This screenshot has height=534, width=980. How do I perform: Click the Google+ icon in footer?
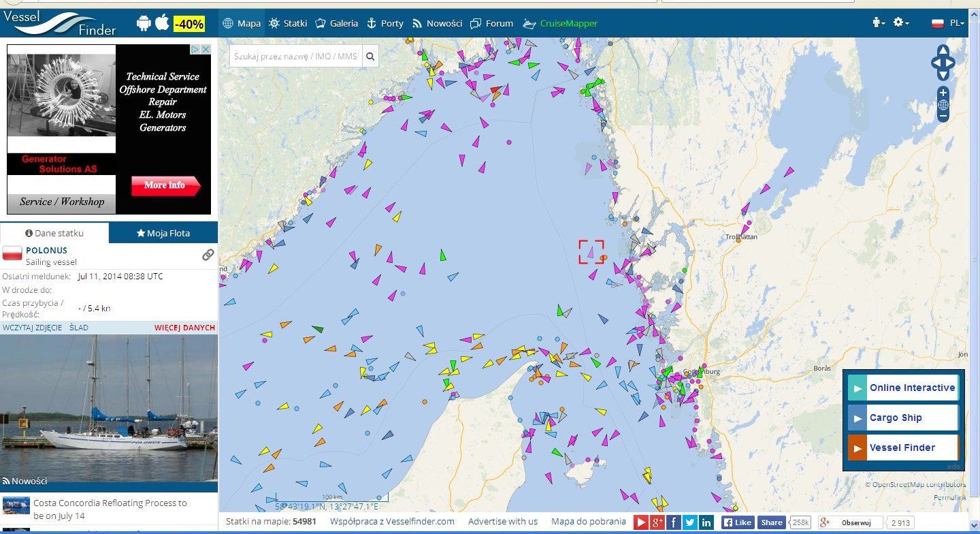tap(657, 522)
